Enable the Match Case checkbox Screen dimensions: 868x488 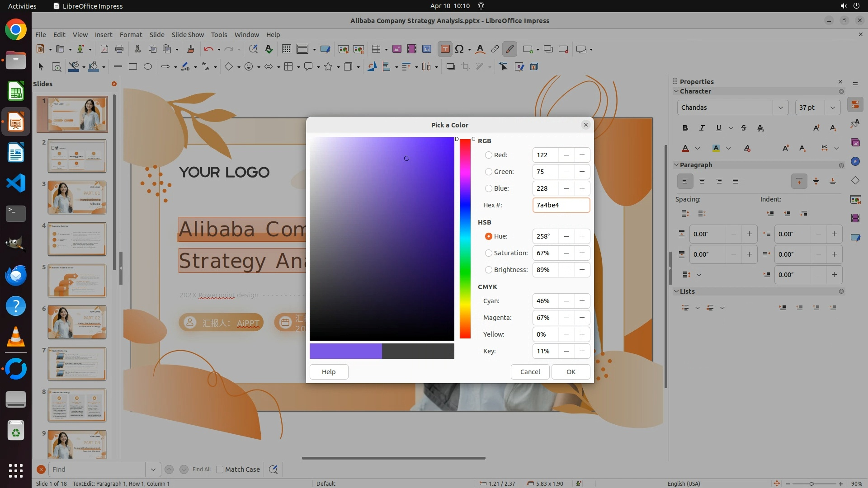pyautogui.click(x=220, y=469)
